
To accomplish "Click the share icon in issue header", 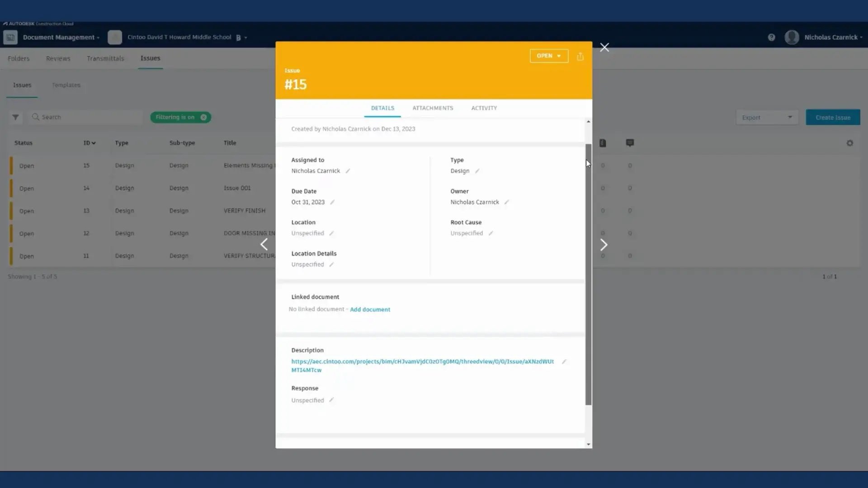I will [580, 56].
